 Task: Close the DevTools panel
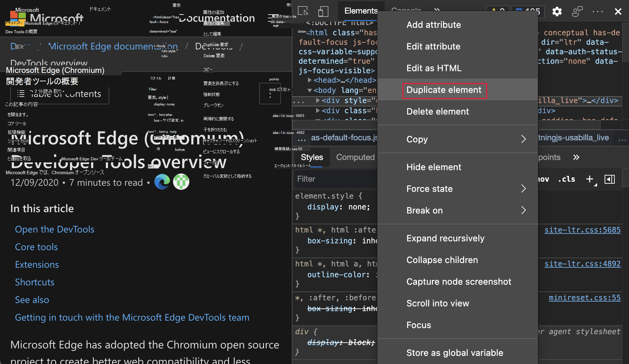pos(618,12)
